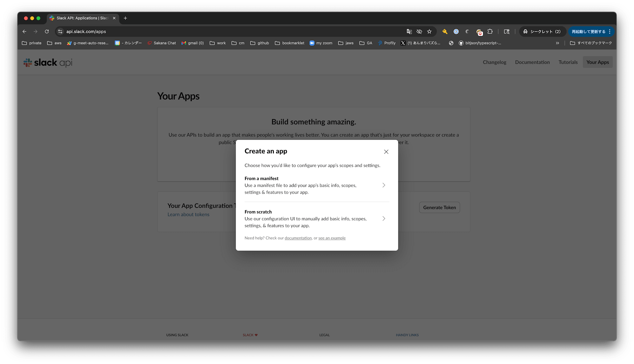Show hidden bookmarks with the double chevron

[x=557, y=43]
